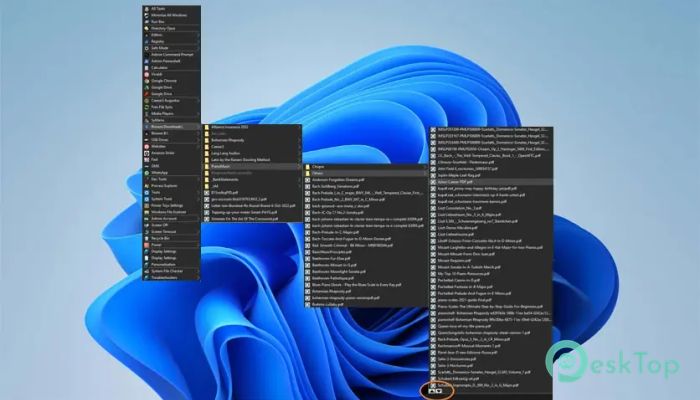Click the Lang Lang Audios folder icon
700x400 pixels.
(x=207, y=153)
